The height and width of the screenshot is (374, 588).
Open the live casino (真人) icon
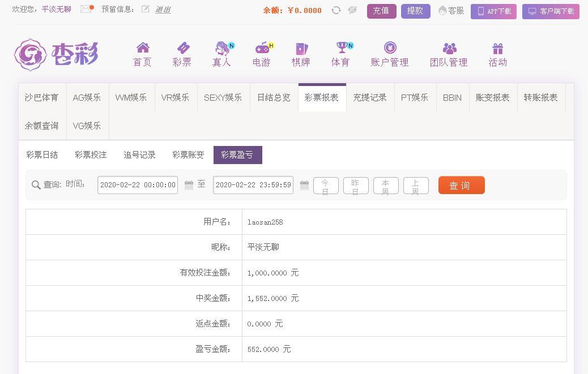[x=221, y=48]
